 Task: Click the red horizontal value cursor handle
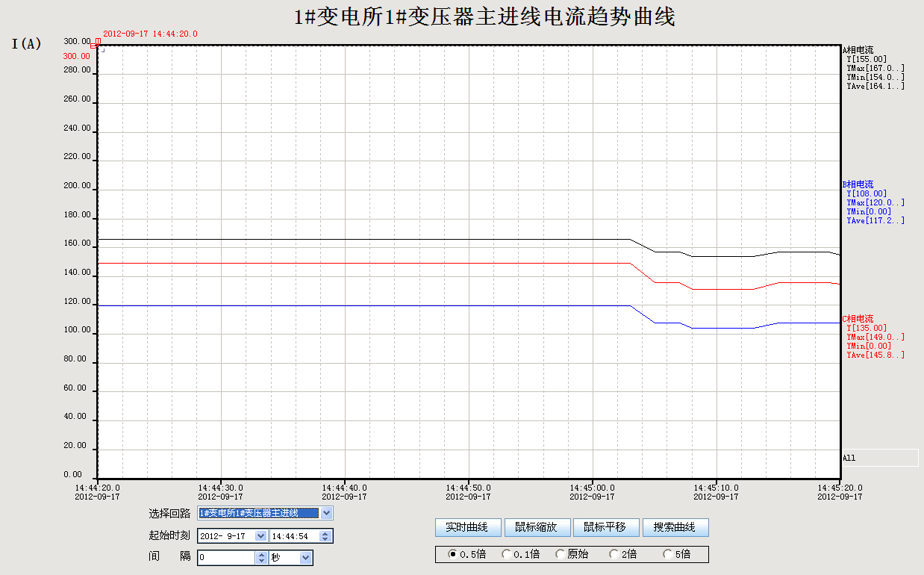pos(93,47)
